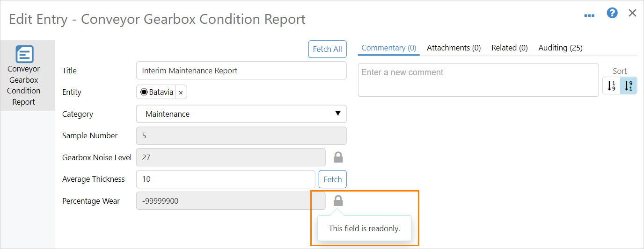644x249 pixels.
Task: Open the help question mark icon
Action: [x=612, y=13]
